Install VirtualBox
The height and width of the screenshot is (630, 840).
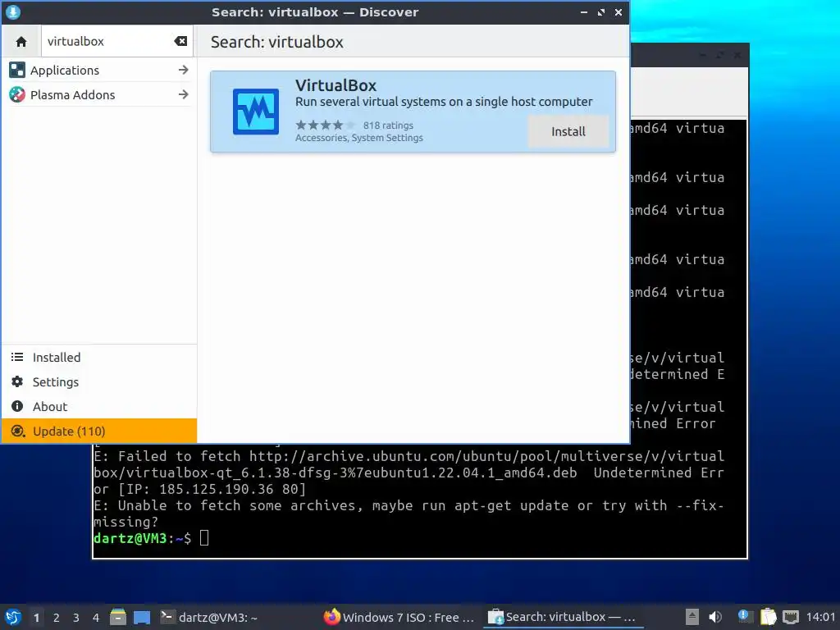pyautogui.click(x=568, y=131)
